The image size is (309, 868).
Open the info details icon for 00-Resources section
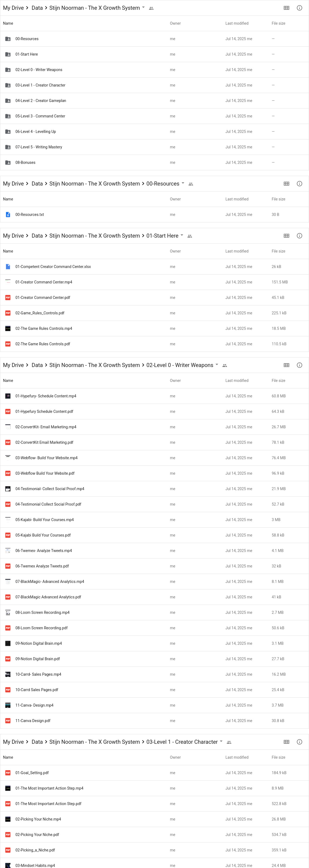pyautogui.click(x=299, y=184)
